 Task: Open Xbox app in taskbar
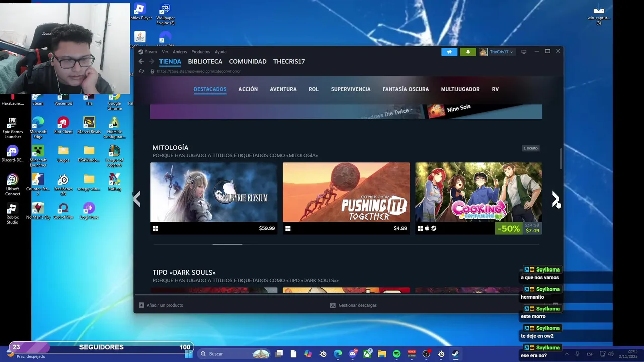click(x=367, y=354)
